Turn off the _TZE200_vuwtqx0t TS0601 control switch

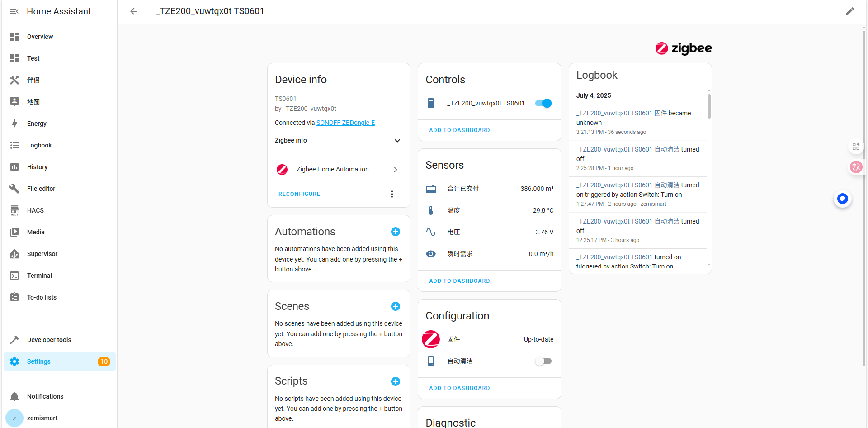[543, 103]
